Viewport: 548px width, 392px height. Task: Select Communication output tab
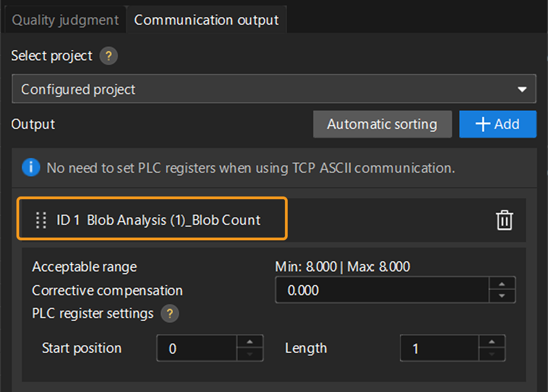[x=206, y=20]
